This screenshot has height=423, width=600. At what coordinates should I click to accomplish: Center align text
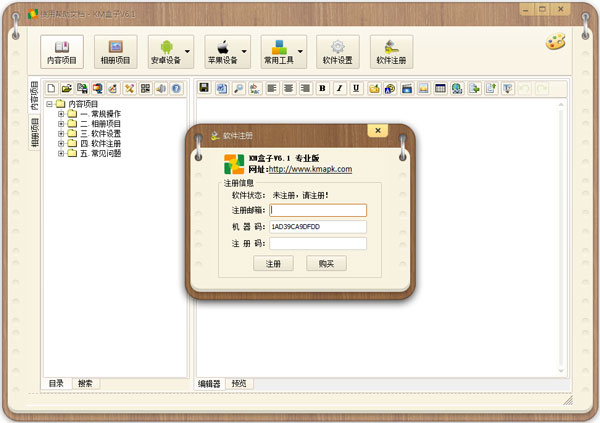click(x=289, y=88)
